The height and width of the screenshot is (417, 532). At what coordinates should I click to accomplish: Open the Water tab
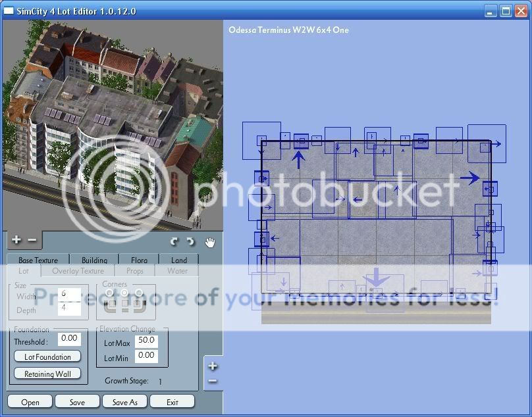pos(177,271)
